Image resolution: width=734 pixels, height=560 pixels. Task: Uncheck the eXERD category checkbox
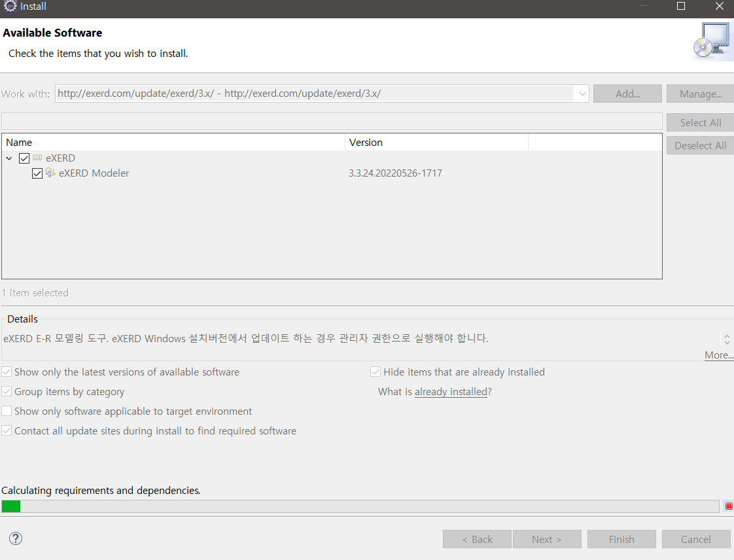pyautogui.click(x=24, y=158)
